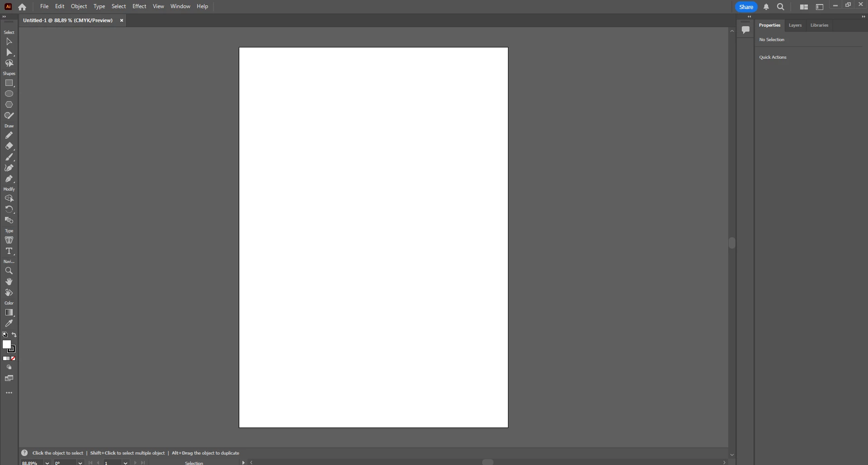Viewport: 868px width, 465px height.
Task: Go to the Home screen
Action: click(x=22, y=7)
